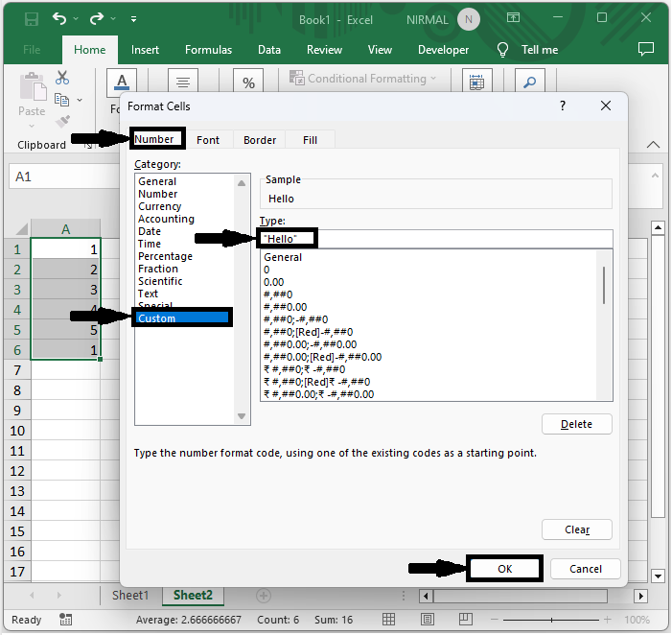
Task: Click the Format Cells help question mark
Action: click(563, 106)
